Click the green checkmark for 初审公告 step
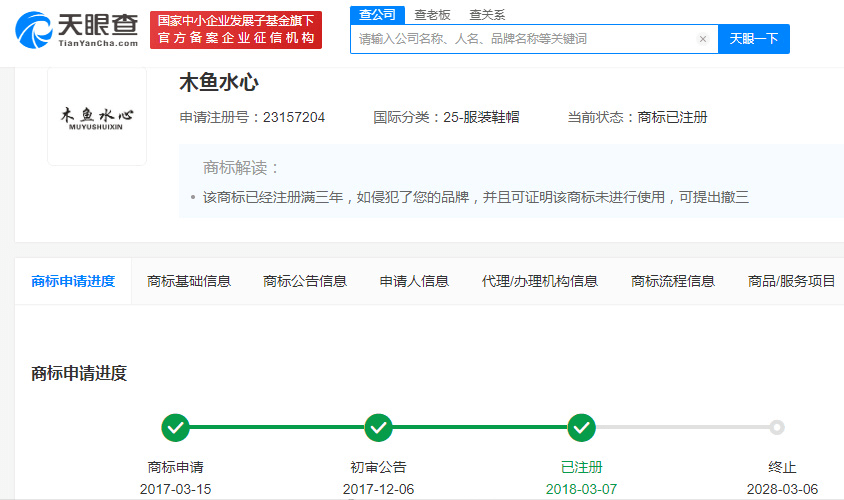Image resolution: width=844 pixels, height=500 pixels. pyautogui.click(x=378, y=427)
